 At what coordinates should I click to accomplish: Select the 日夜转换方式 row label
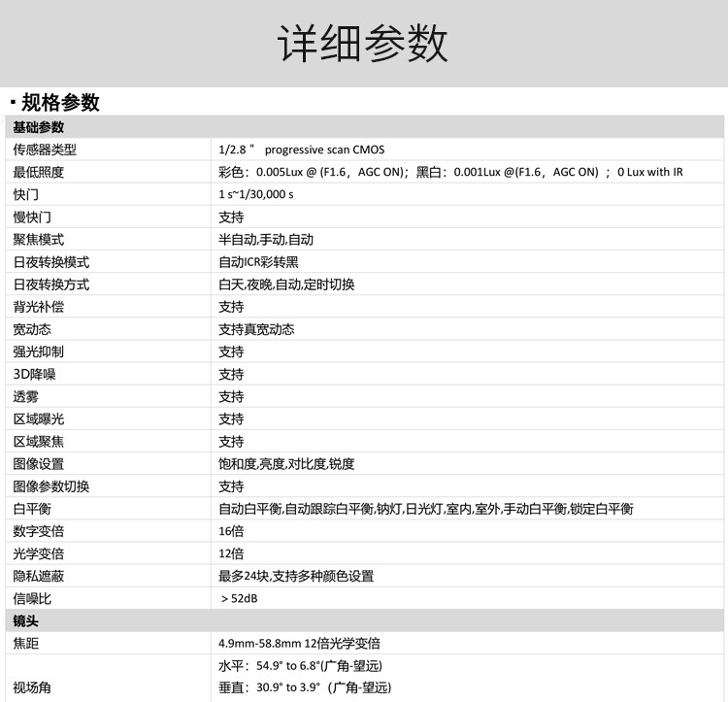[51, 284]
